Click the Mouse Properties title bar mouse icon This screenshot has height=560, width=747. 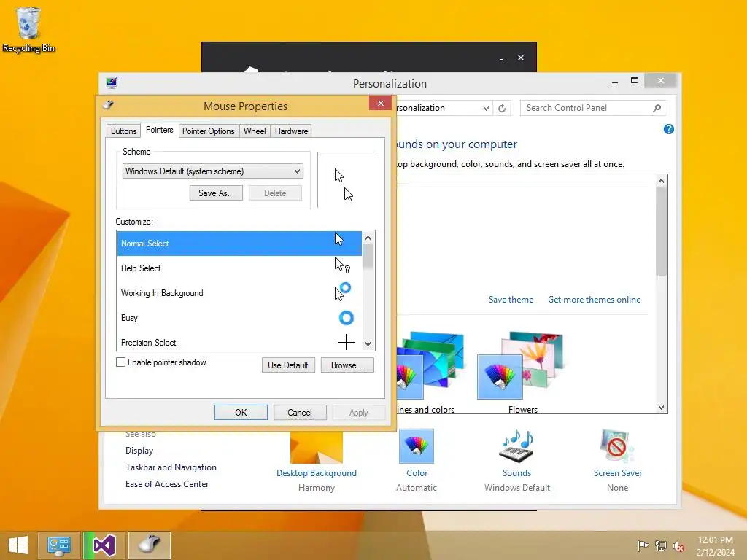(108, 105)
